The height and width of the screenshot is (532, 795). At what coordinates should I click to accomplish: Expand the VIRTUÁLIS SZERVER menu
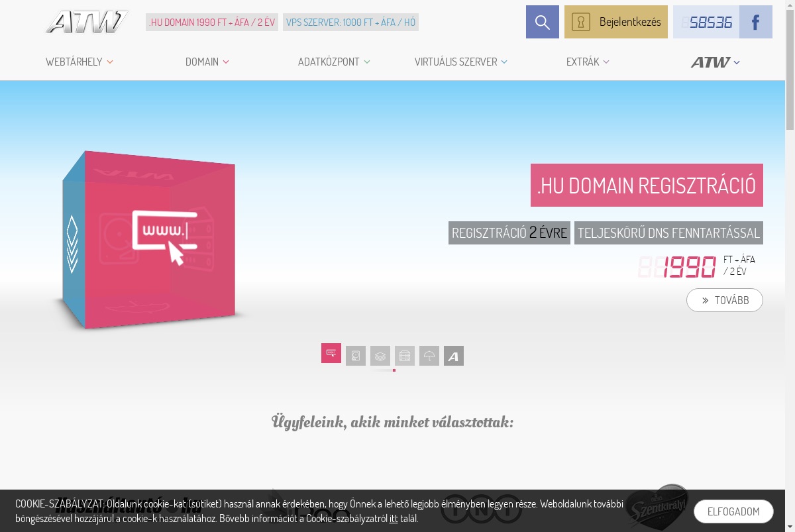pos(461,62)
